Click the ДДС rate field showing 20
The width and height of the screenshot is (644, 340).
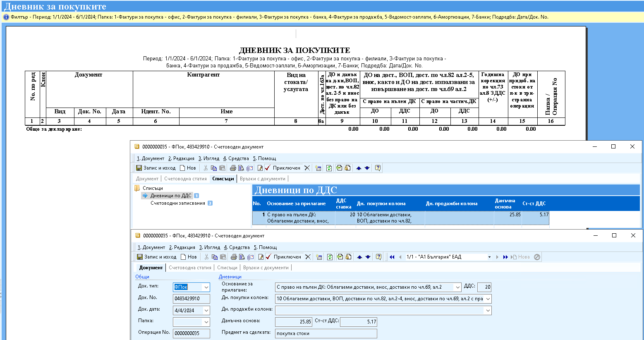point(484,287)
